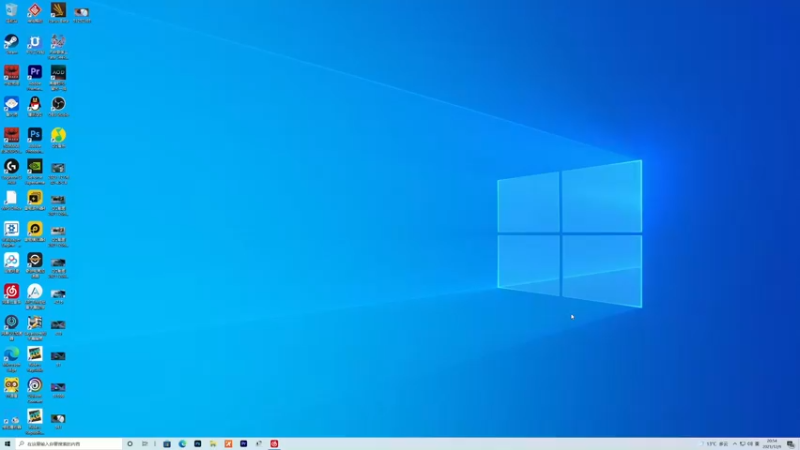The image size is (800, 450).
Task: Open the taskbar clock and date
Action: 772,444
